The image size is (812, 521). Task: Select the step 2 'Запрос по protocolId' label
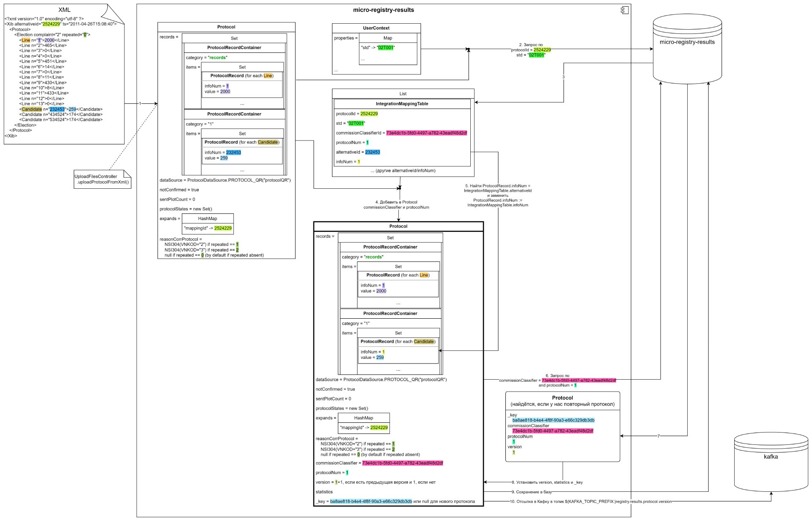[531, 50]
